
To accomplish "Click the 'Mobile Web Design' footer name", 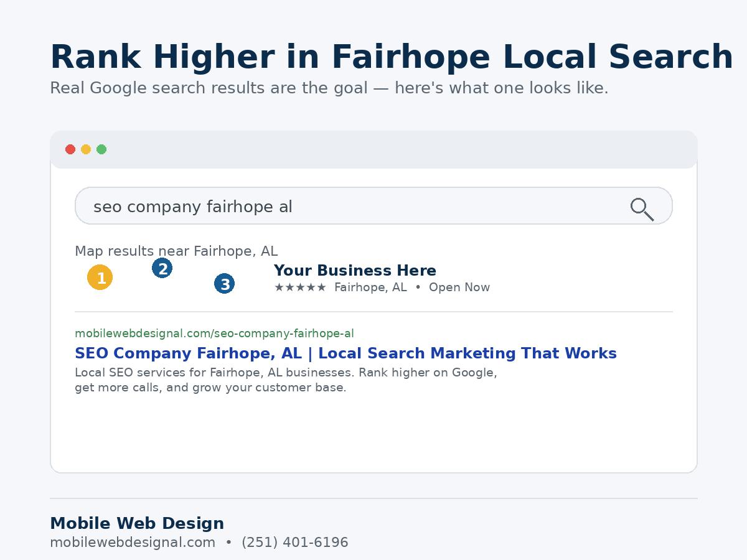I will [137, 524].
